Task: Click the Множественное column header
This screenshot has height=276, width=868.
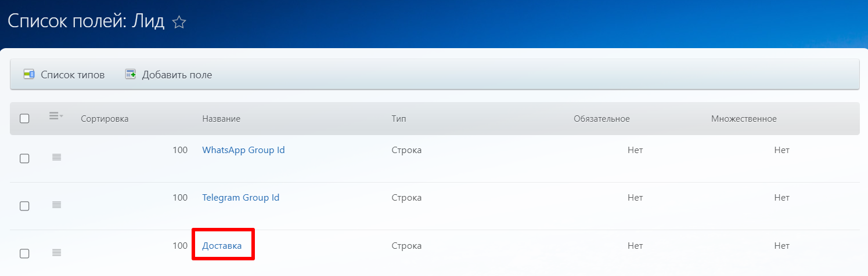Action: pyautogui.click(x=744, y=119)
